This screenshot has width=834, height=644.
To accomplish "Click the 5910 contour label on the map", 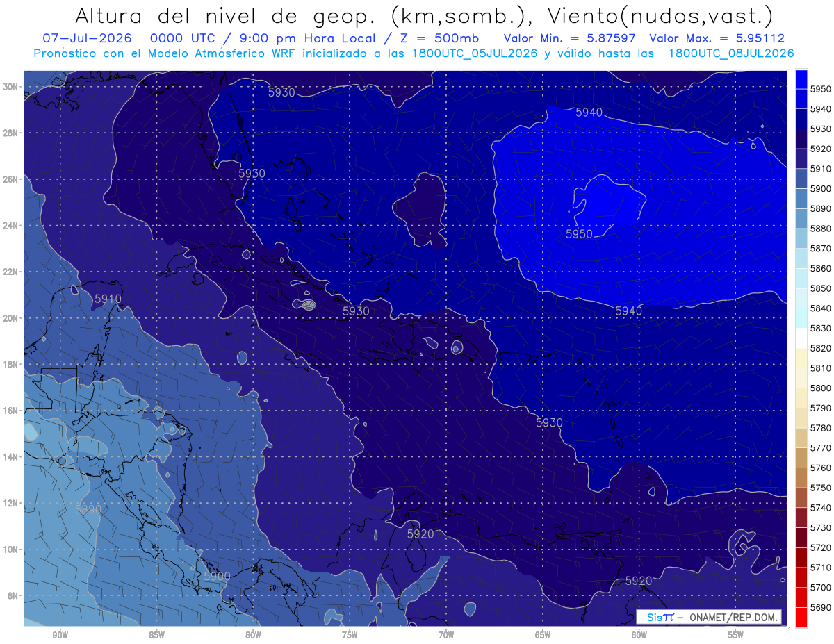I will [x=108, y=299].
